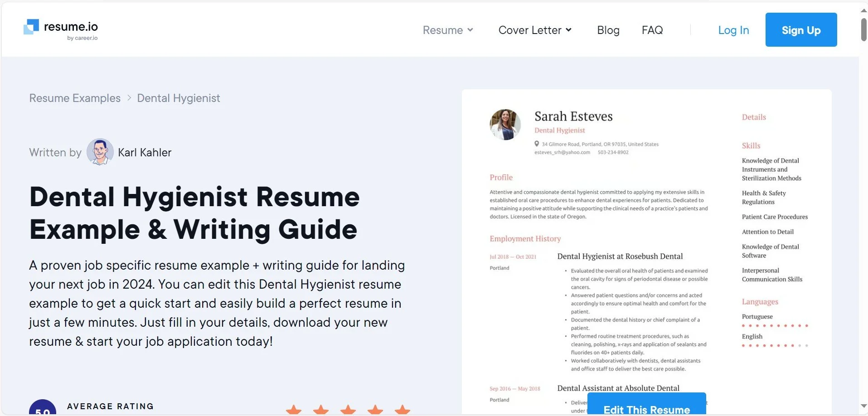The width and height of the screenshot is (868, 416).
Task: Click 'Interpersonal Communication Skills' skill text
Action: (772, 275)
